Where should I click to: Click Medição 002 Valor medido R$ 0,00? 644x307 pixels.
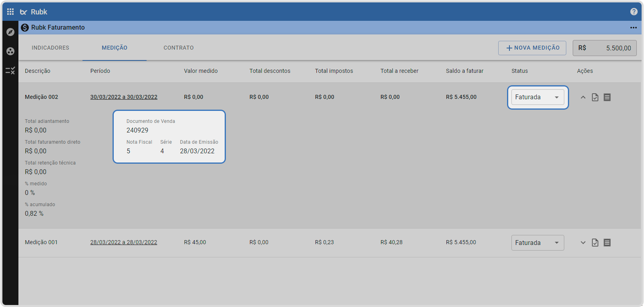pos(193,97)
